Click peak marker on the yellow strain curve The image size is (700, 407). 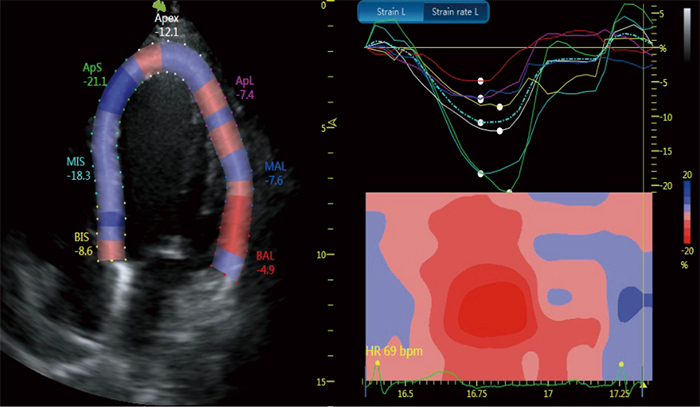[501, 106]
